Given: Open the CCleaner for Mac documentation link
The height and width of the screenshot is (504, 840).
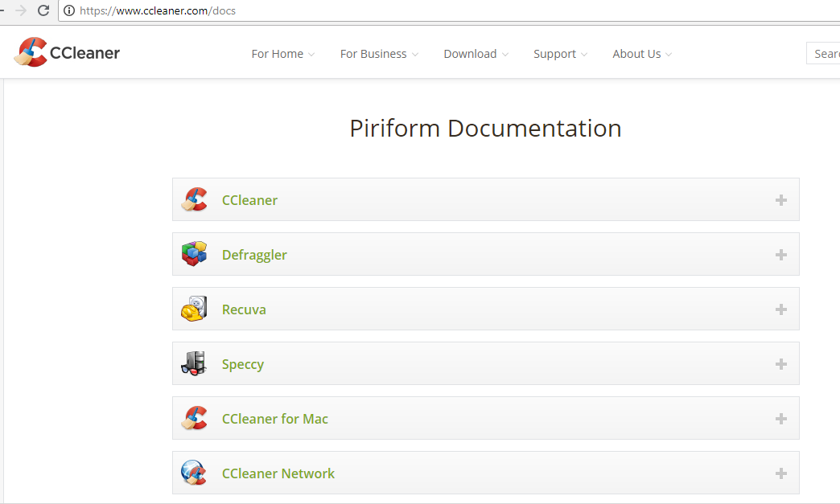Looking at the screenshot, I should coord(275,419).
